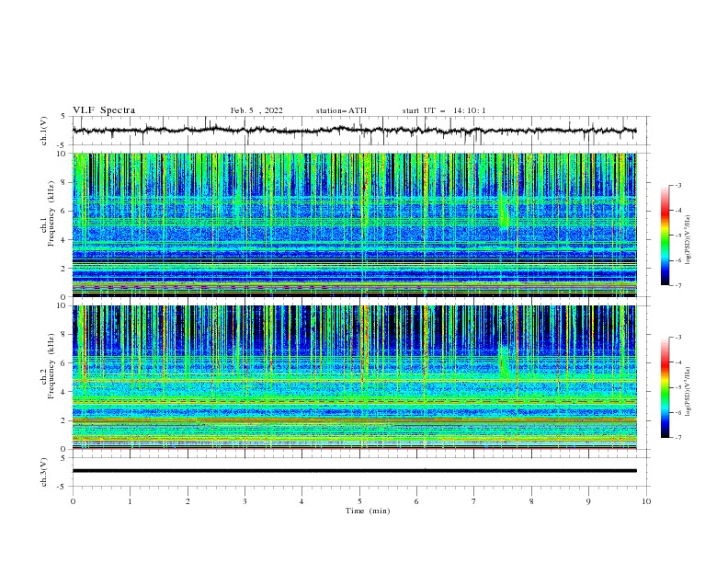
Task: Click the "1" tick on time axis
Action: click(x=130, y=501)
